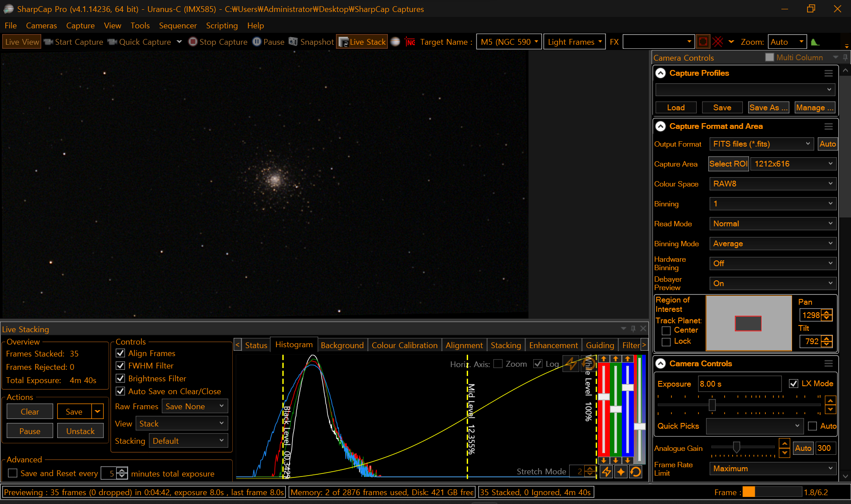Click the histogram reset circular arrow icon

tap(636, 472)
